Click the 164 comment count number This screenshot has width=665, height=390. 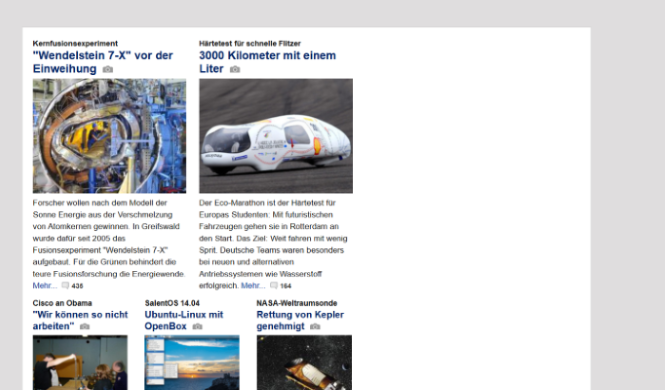[x=286, y=286]
